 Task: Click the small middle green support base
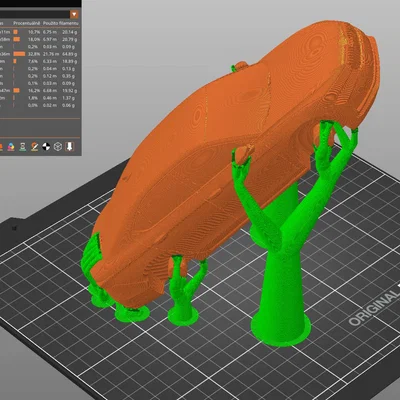(183, 316)
